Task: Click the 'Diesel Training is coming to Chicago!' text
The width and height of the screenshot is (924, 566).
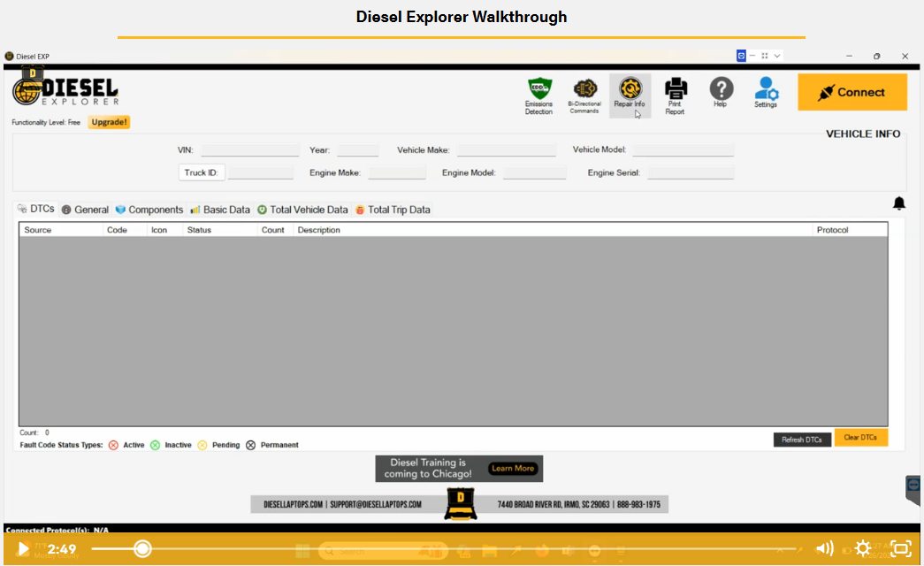Action: pos(428,468)
